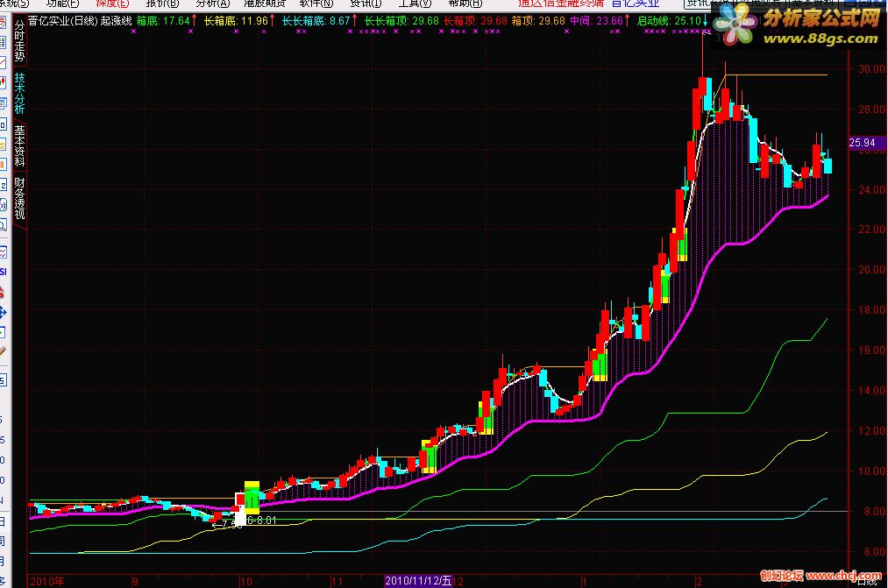Click the blue arrows icon in left toolbar

tap(3, 312)
